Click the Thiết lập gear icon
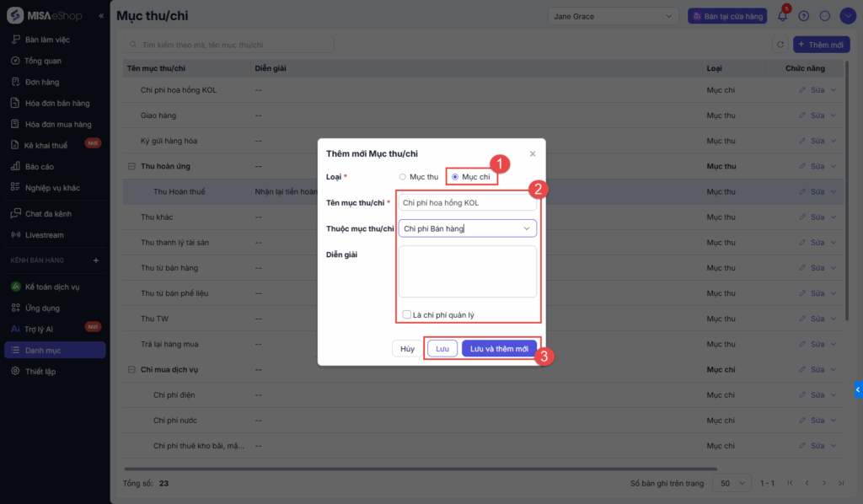Image resolution: width=863 pixels, height=504 pixels. 15,372
